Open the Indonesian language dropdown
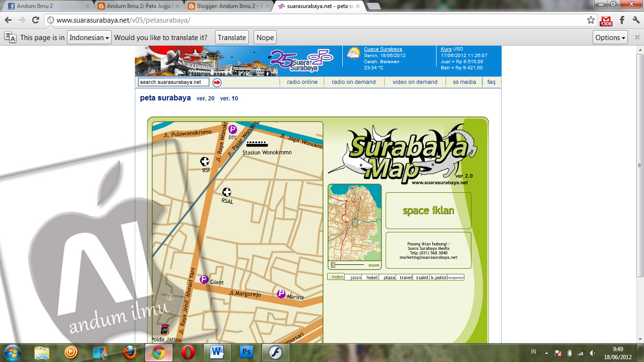This screenshot has width=644, height=362. click(89, 37)
